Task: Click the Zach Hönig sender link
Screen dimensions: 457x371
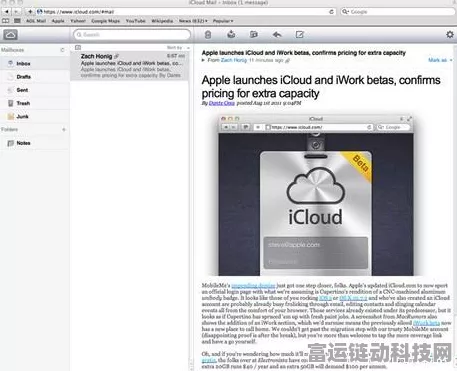Action: (x=234, y=60)
